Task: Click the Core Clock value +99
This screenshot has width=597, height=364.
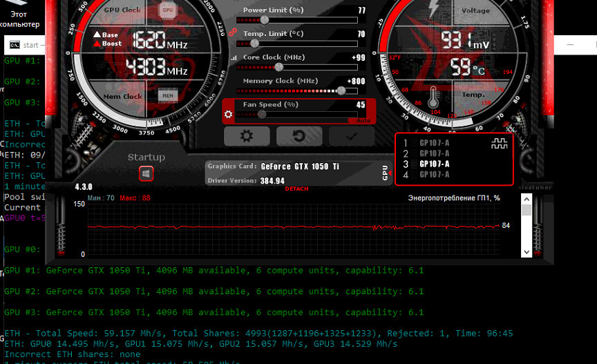Action: coord(359,57)
